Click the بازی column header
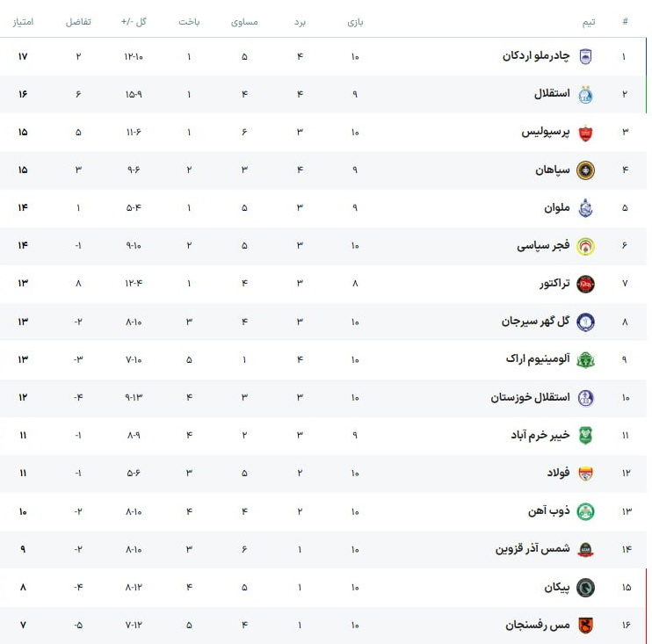 pos(355,21)
